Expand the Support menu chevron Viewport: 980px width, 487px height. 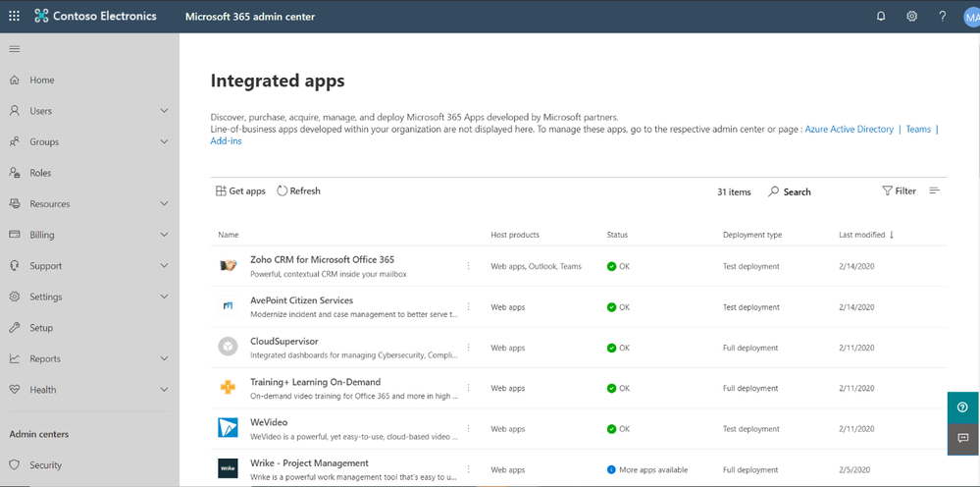point(165,266)
